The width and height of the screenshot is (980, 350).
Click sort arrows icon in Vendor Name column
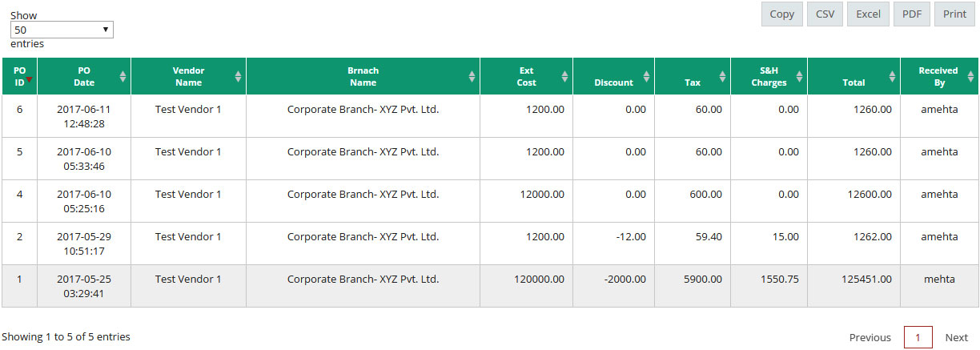click(x=238, y=76)
